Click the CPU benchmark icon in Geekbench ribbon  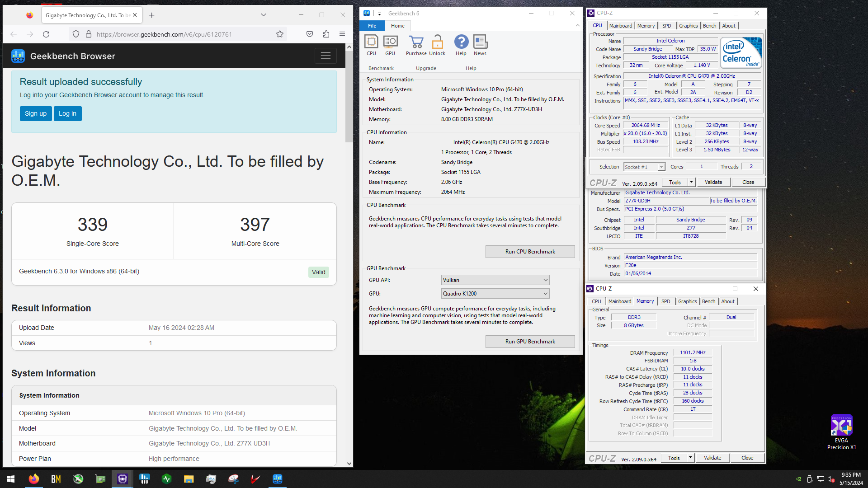click(x=371, y=46)
